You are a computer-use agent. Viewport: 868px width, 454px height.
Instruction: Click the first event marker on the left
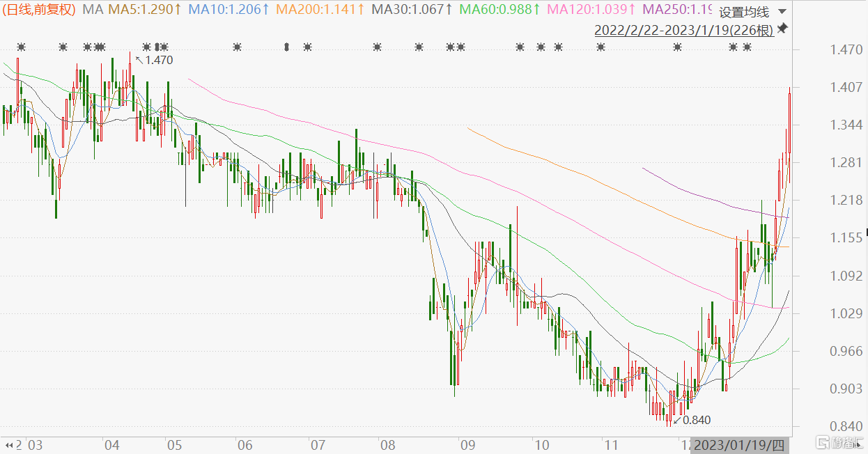(x=21, y=47)
